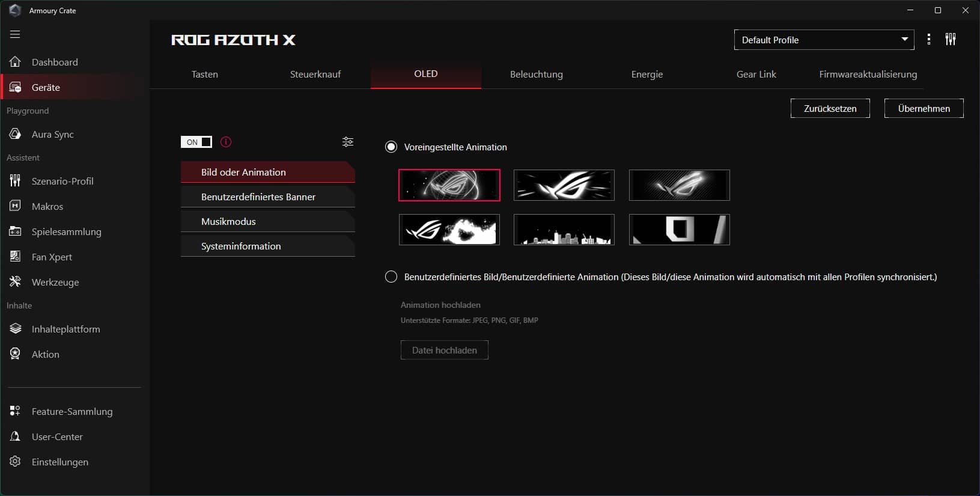This screenshot has height=496, width=980.
Task: Click the mixer icon at top right
Action: tap(951, 40)
